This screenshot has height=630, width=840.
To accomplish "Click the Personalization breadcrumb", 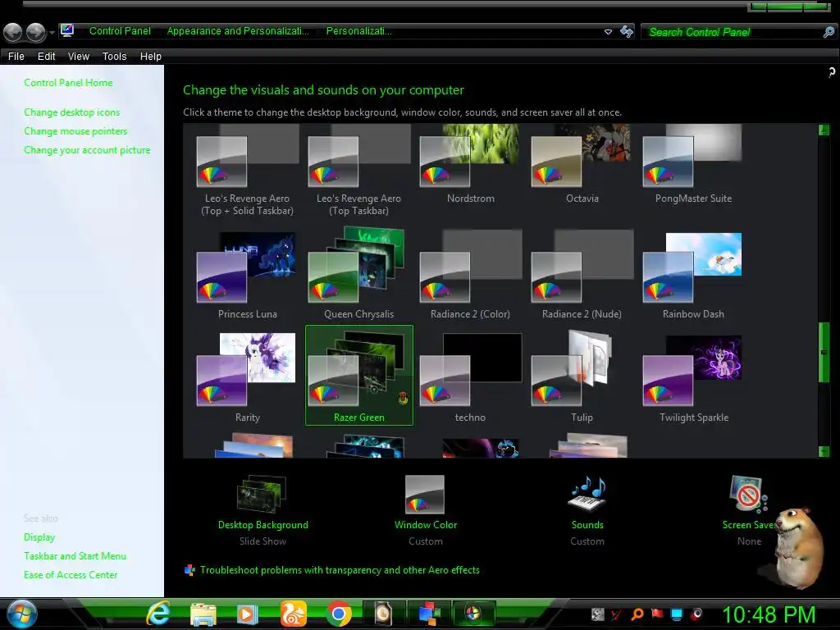I will 359,31.
